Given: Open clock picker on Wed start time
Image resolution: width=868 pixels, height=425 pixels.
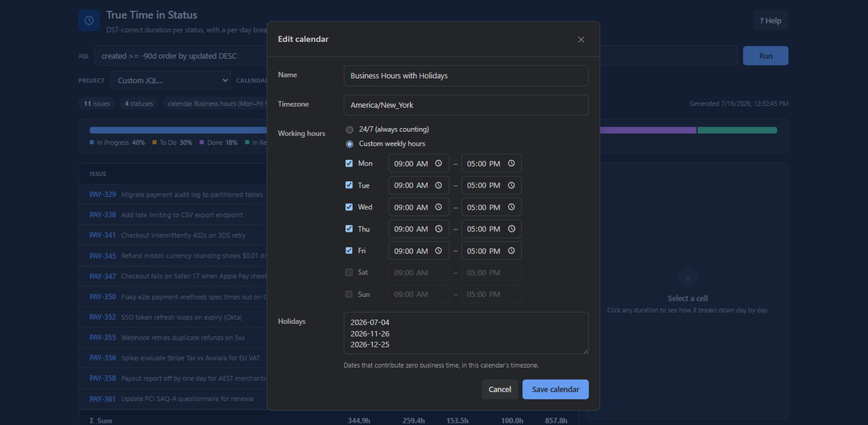Looking at the screenshot, I should tap(438, 207).
